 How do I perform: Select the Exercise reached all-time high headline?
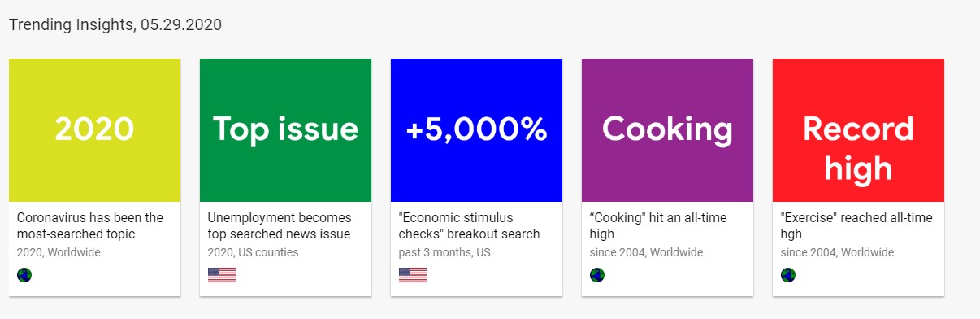tap(856, 226)
